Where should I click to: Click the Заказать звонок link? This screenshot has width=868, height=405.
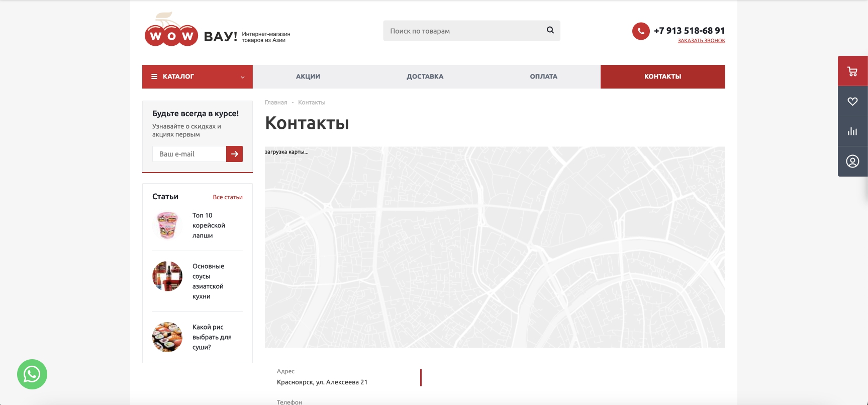701,41
